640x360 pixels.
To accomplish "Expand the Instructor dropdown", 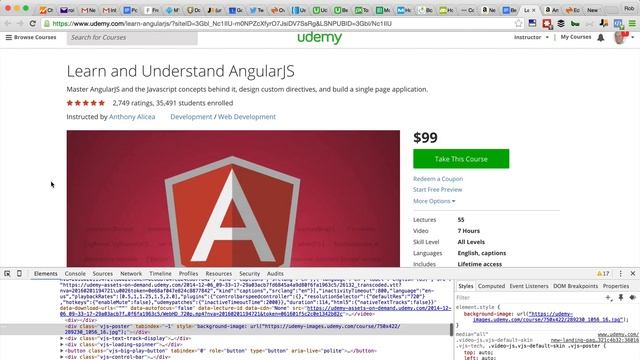I will 531,37.
